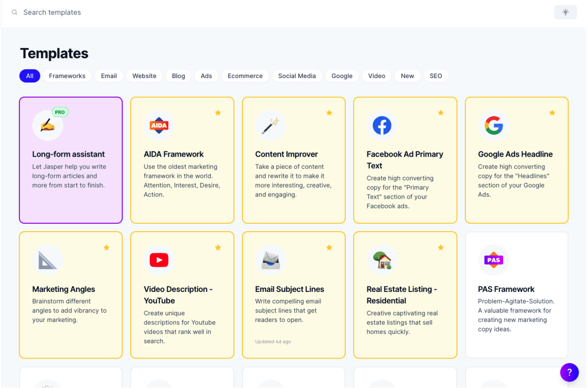Click the Email Subject Lines envelope icon
This screenshot has height=388, width=588.
point(271,260)
